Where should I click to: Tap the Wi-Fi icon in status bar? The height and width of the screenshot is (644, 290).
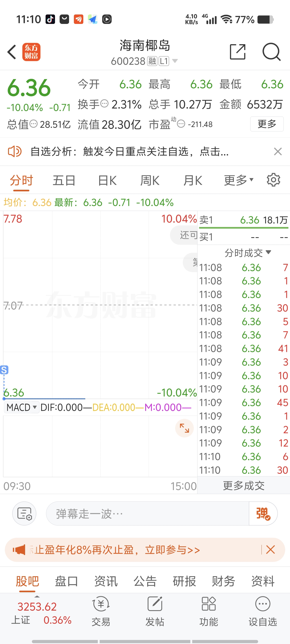click(226, 19)
